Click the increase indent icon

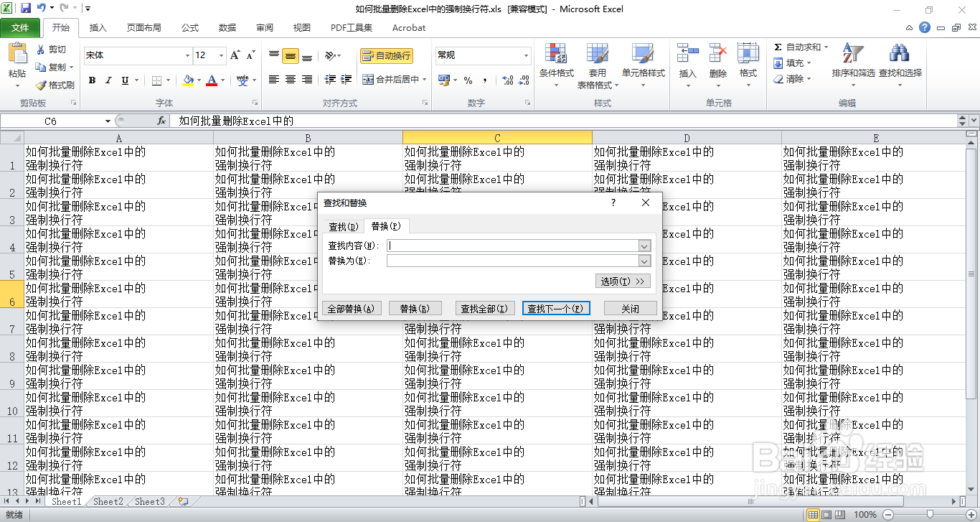pyautogui.click(x=347, y=80)
